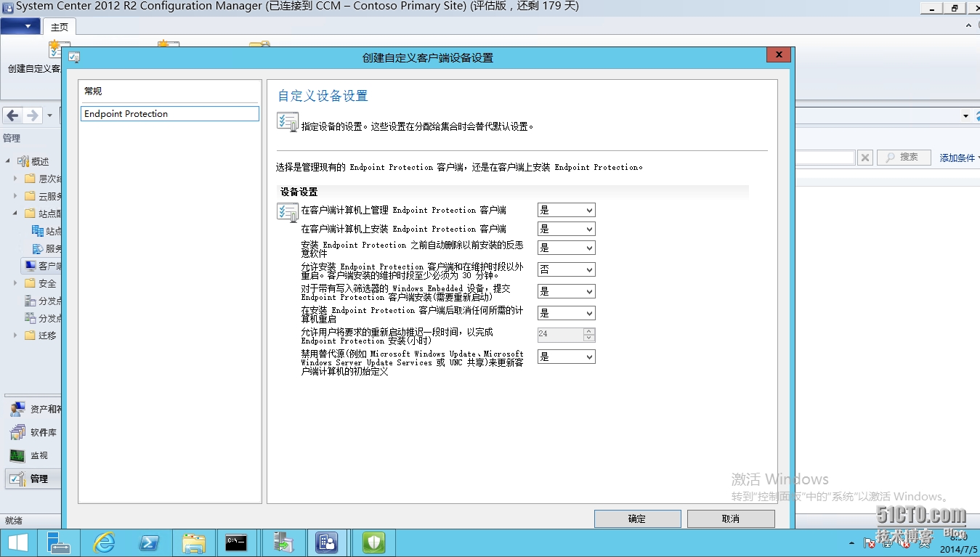Viewport: 980px width, 557px height.
Task: Click the 确定 button
Action: tap(637, 519)
